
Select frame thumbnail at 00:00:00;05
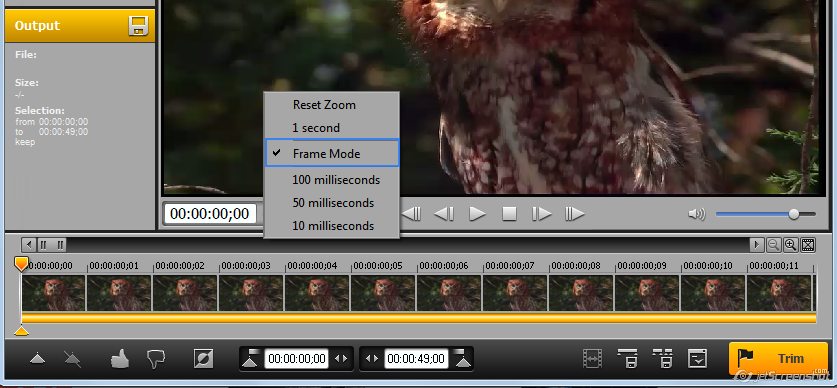(x=383, y=292)
